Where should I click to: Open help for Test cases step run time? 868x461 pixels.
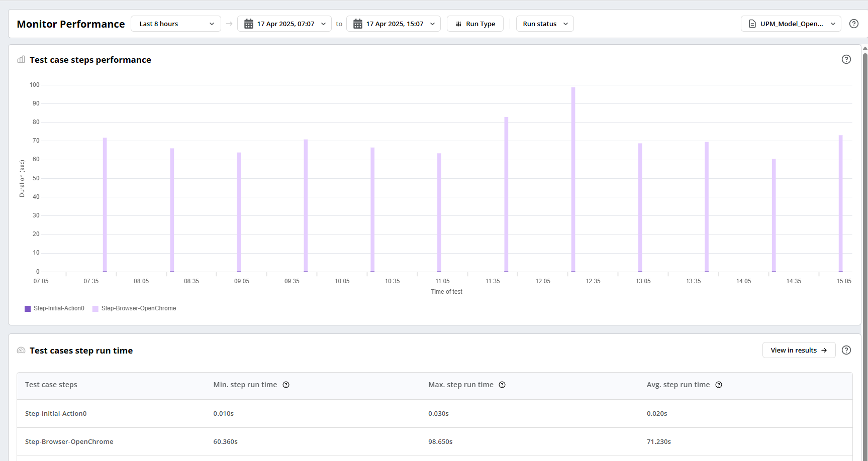point(846,350)
